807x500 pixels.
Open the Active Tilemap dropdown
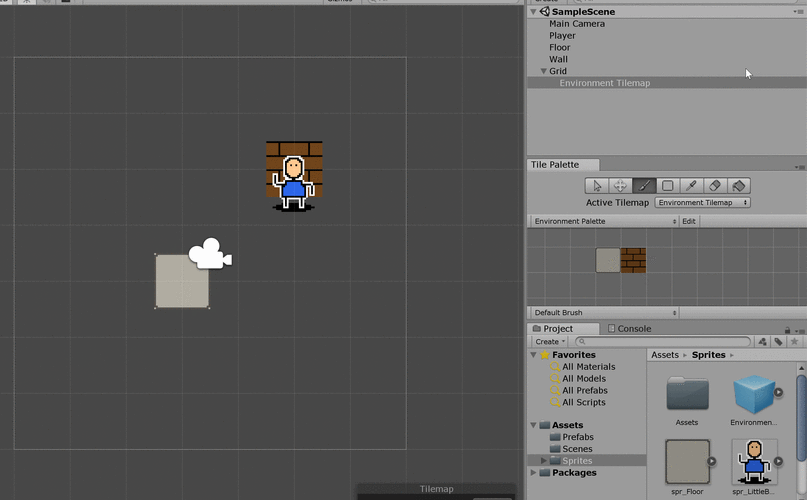click(703, 202)
